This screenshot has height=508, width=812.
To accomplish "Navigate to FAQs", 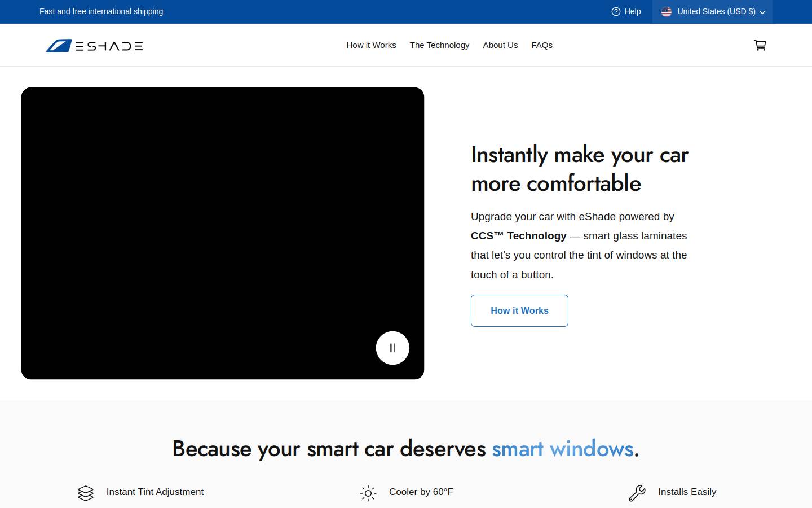I will click(x=542, y=45).
